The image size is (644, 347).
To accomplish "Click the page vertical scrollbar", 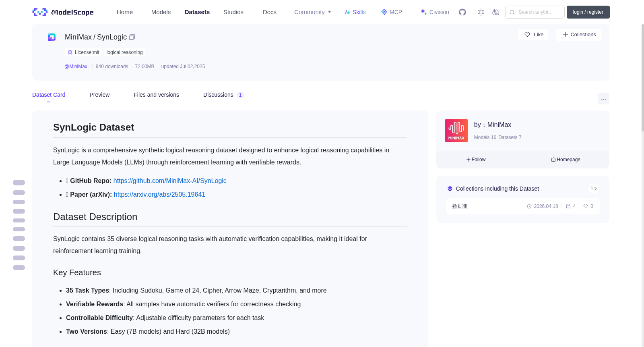I will point(642,77).
